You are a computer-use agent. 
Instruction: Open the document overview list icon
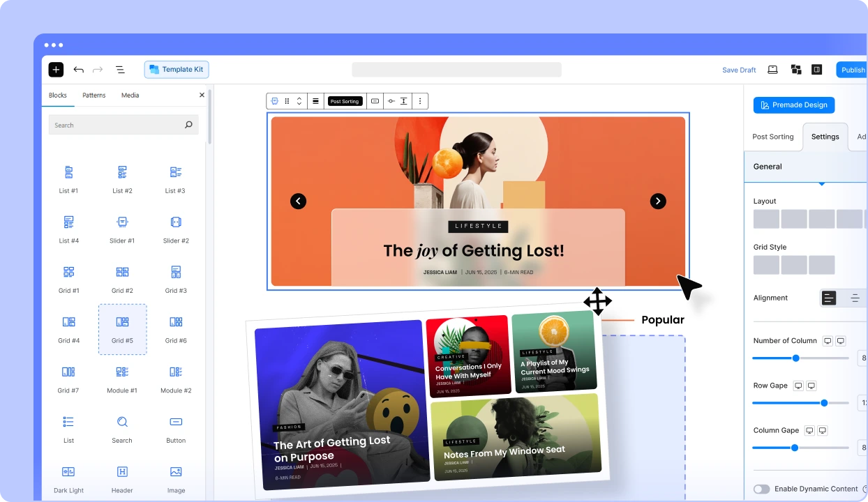click(x=120, y=70)
